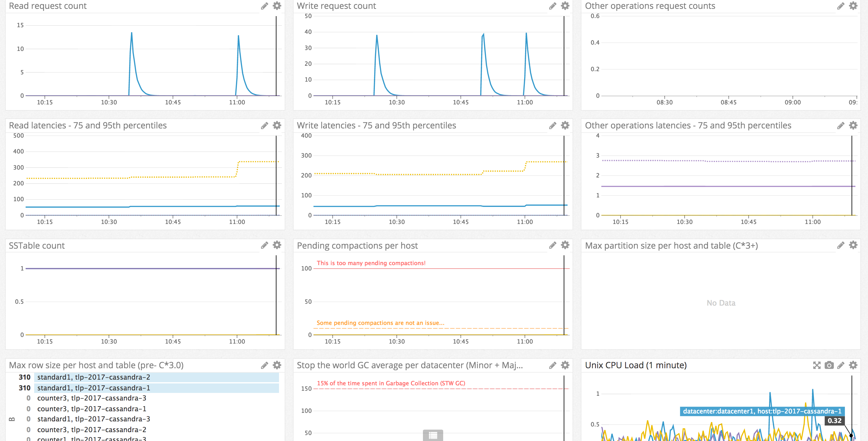Viewport: 868px width, 441px height.
Task: Click the SSTable count title
Action: [37, 245]
